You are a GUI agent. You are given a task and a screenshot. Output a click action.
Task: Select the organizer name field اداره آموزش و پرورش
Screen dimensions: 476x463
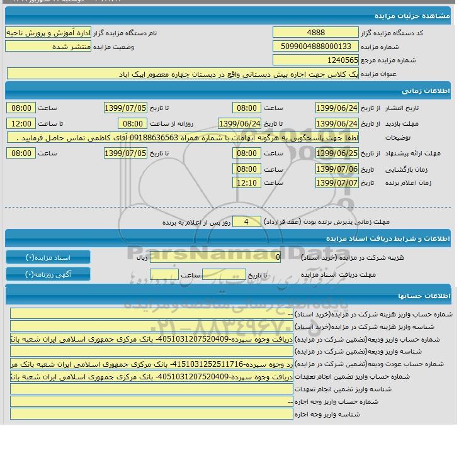tap(48, 33)
